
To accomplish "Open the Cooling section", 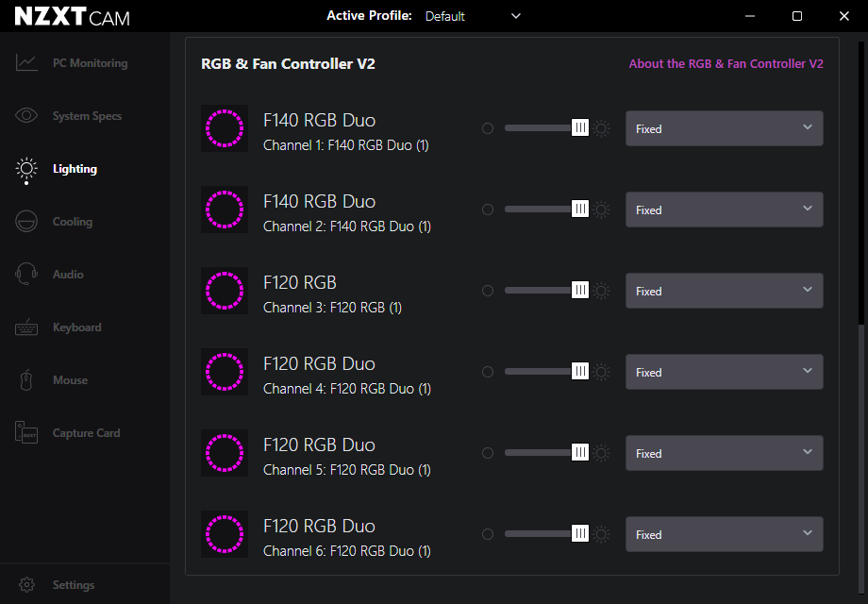I will point(71,221).
